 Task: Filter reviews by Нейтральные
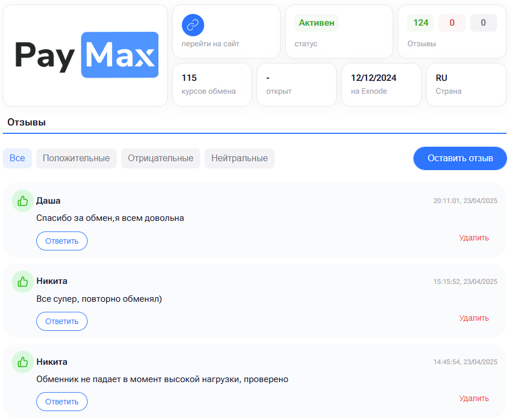click(239, 158)
